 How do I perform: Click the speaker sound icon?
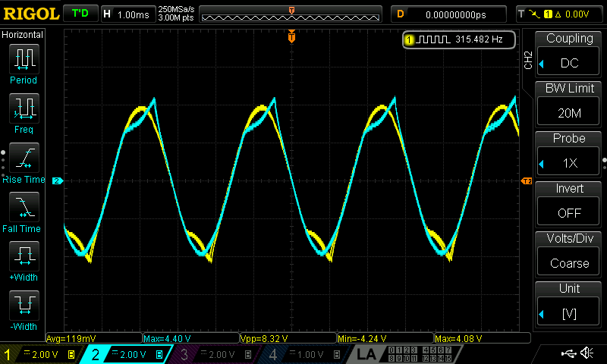(x=587, y=353)
